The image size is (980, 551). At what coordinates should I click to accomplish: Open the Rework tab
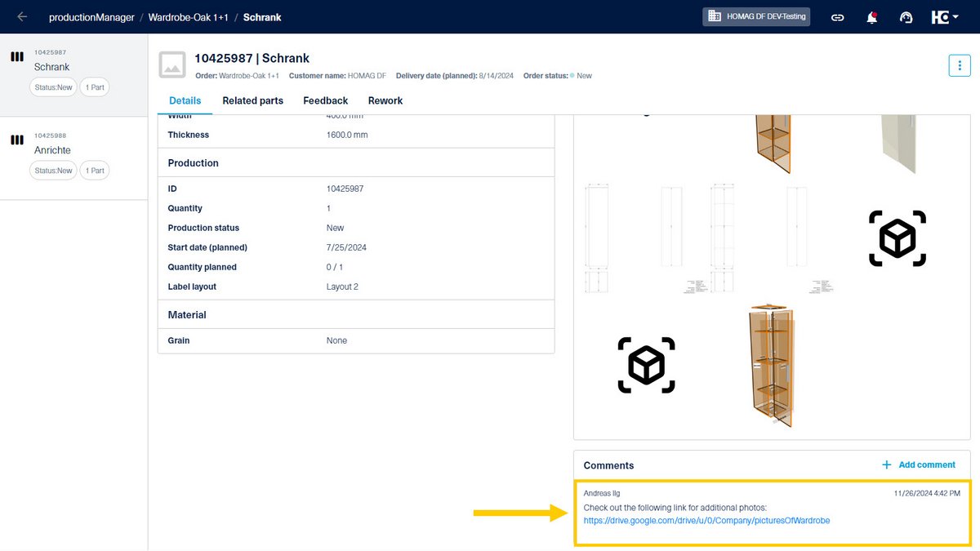385,100
